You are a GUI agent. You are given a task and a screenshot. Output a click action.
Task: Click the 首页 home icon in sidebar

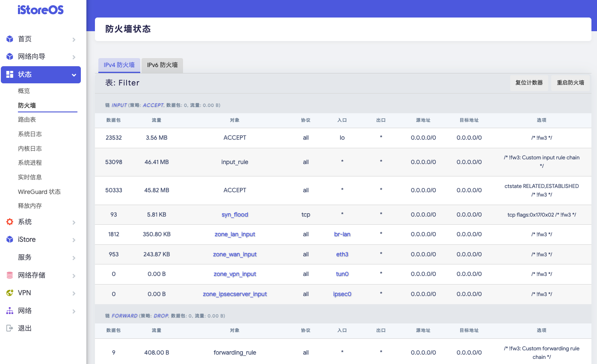[9, 39]
